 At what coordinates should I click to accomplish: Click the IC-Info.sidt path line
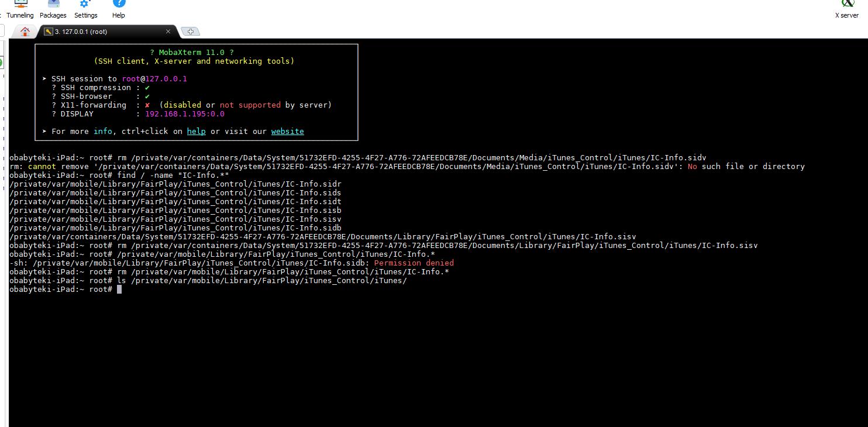[x=175, y=202]
